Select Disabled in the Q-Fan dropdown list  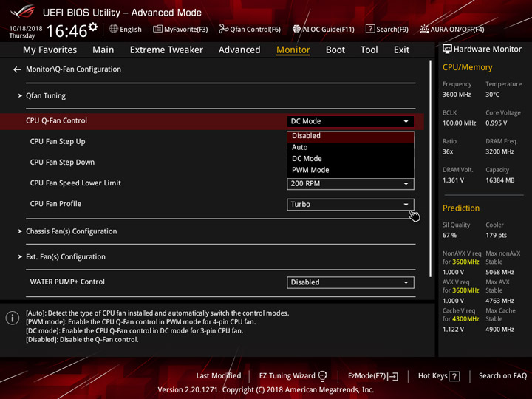tap(350, 136)
